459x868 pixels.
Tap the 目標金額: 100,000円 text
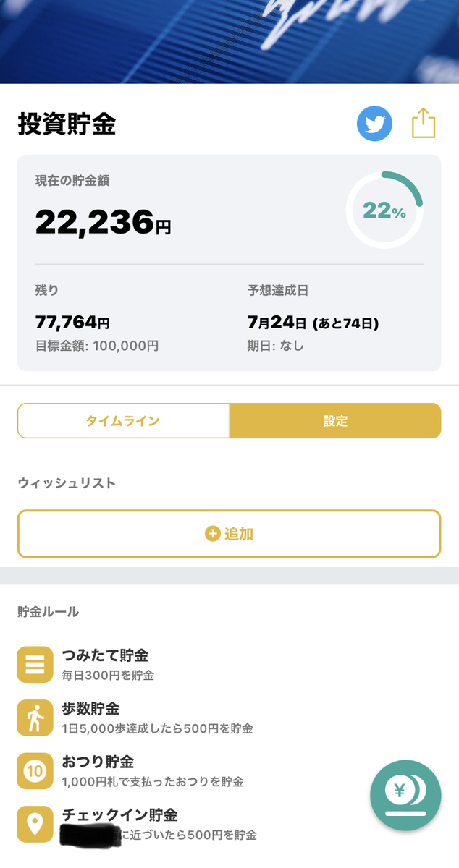tap(97, 346)
